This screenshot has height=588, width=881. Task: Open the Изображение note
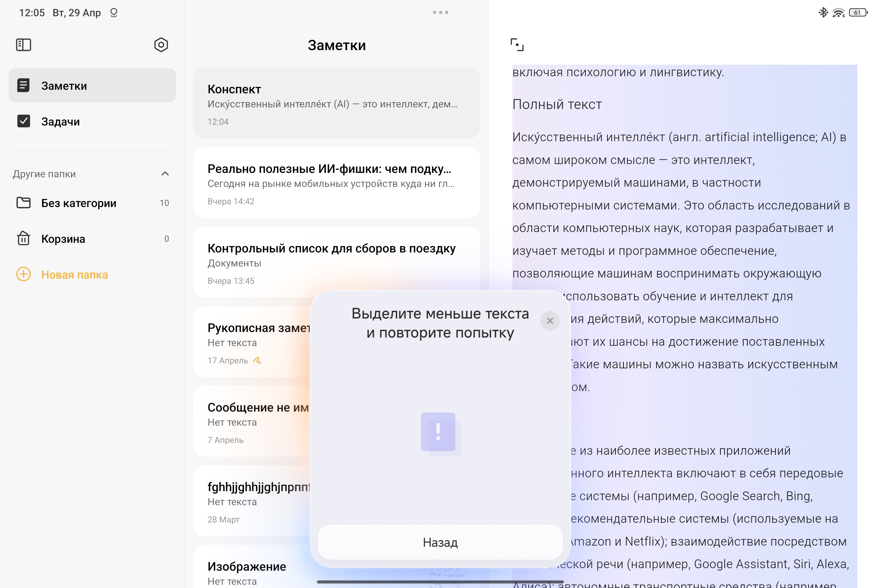tap(252, 567)
